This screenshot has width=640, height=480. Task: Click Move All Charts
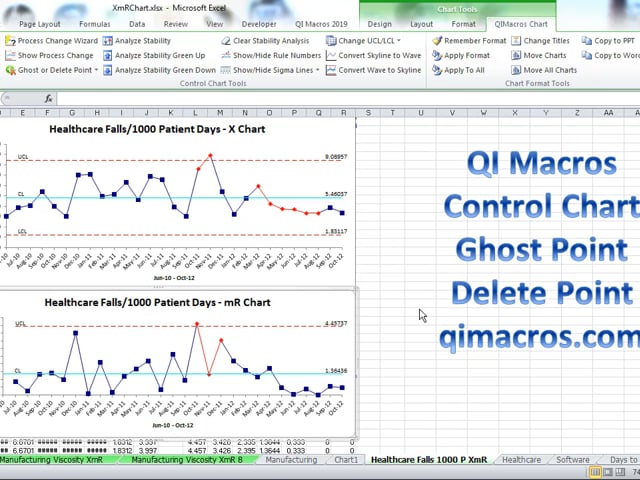544,70
